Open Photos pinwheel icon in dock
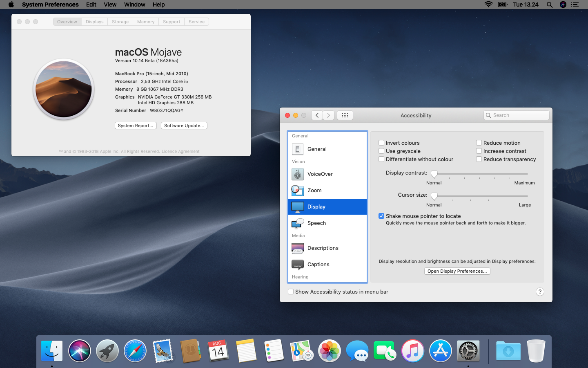 click(330, 351)
